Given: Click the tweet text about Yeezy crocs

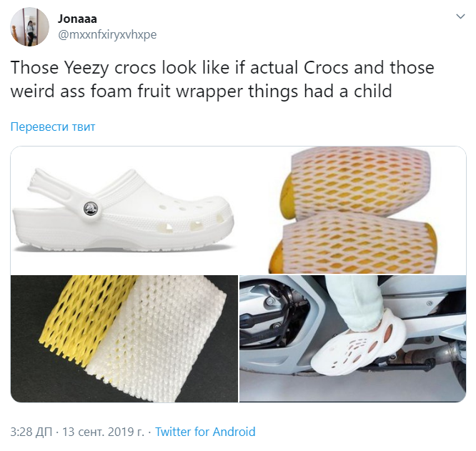Looking at the screenshot, I should 222,79.
